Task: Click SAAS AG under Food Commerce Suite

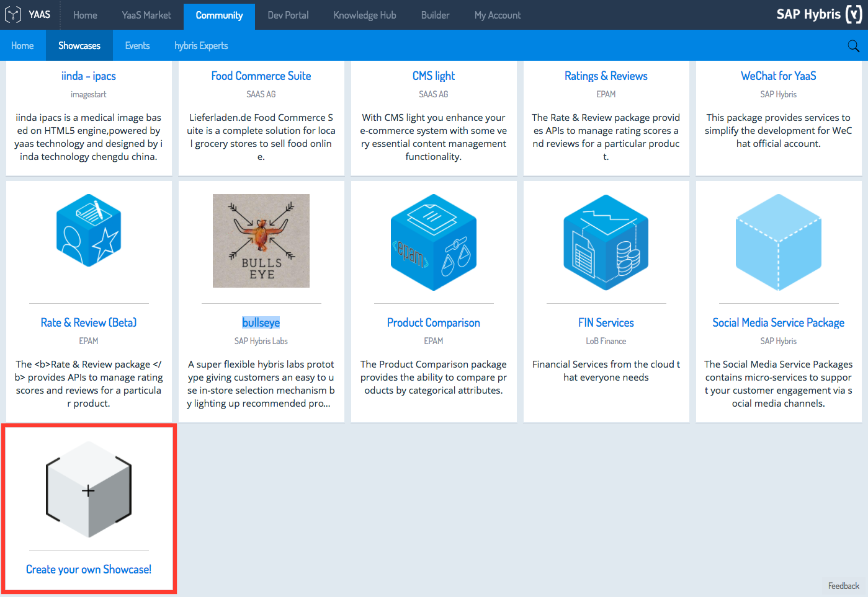Action: click(261, 95)
